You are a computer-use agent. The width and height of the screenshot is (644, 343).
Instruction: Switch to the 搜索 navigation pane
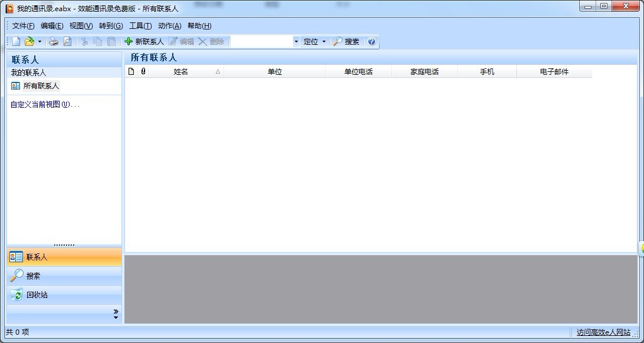[33, 276]
